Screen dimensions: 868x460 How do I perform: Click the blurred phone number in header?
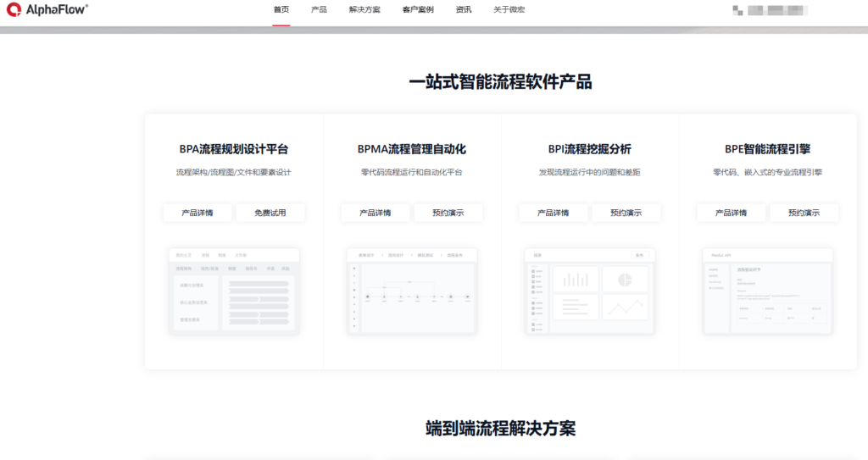point(776,10)
